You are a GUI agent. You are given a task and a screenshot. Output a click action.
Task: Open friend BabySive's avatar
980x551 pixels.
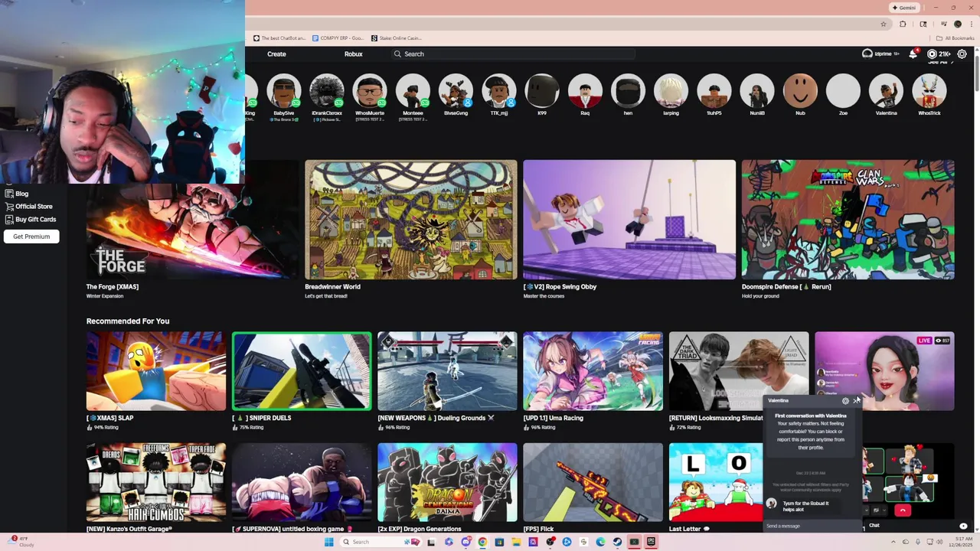[283, 90]
